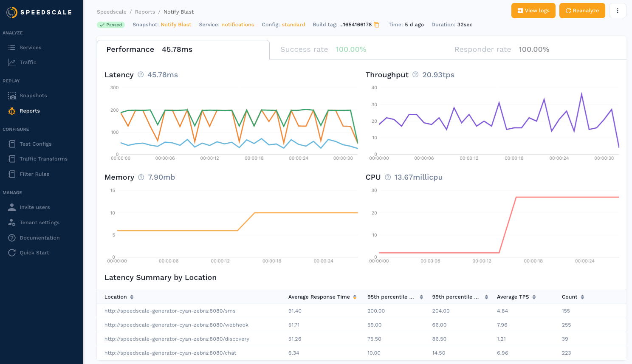Click the Tenant settings icon
632x364 pixels.
(12, 223)
